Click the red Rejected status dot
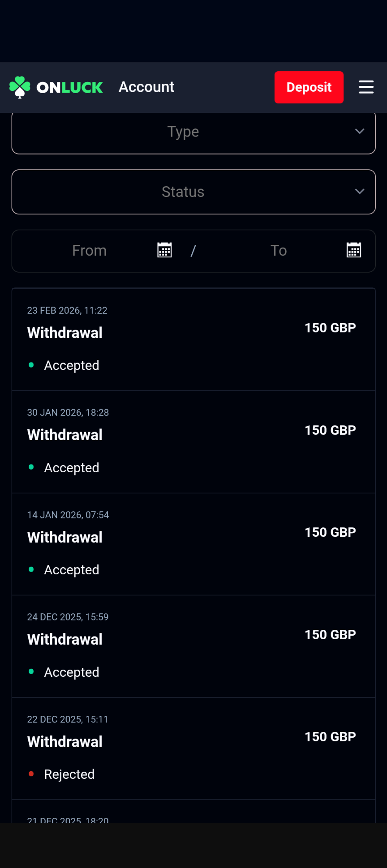 [x=31, y=774]
